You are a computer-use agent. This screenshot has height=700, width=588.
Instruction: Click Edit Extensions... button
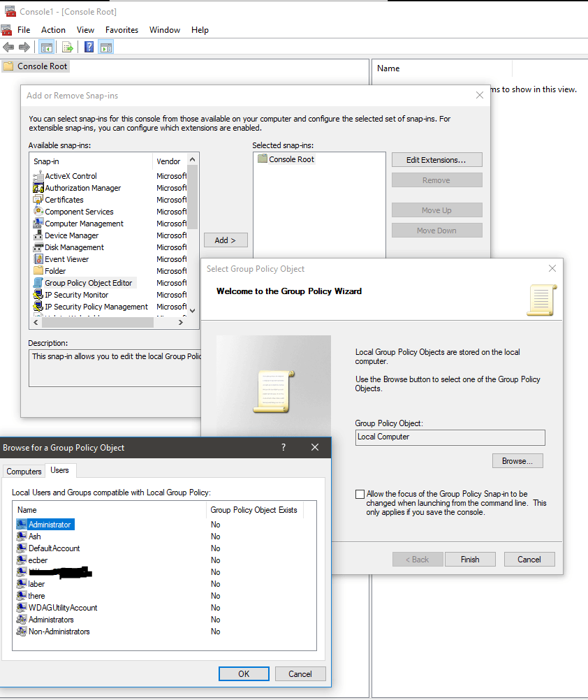tap(436, 160)
